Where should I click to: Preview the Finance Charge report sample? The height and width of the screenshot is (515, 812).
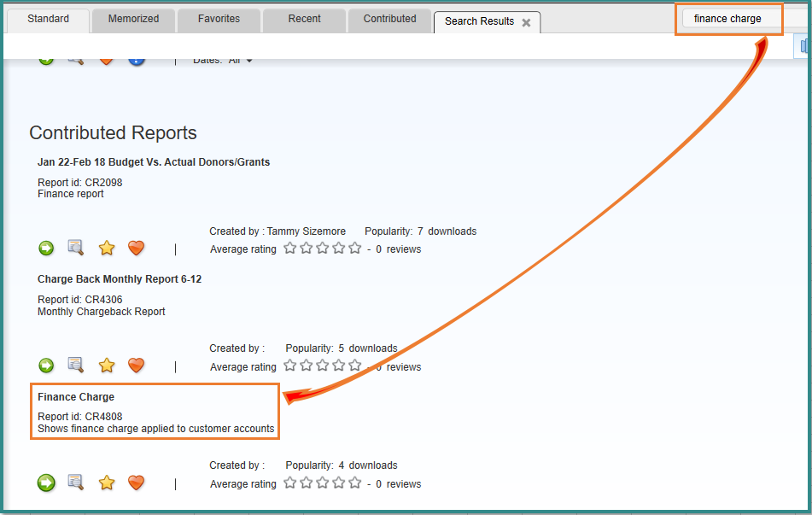pos(76,482)
